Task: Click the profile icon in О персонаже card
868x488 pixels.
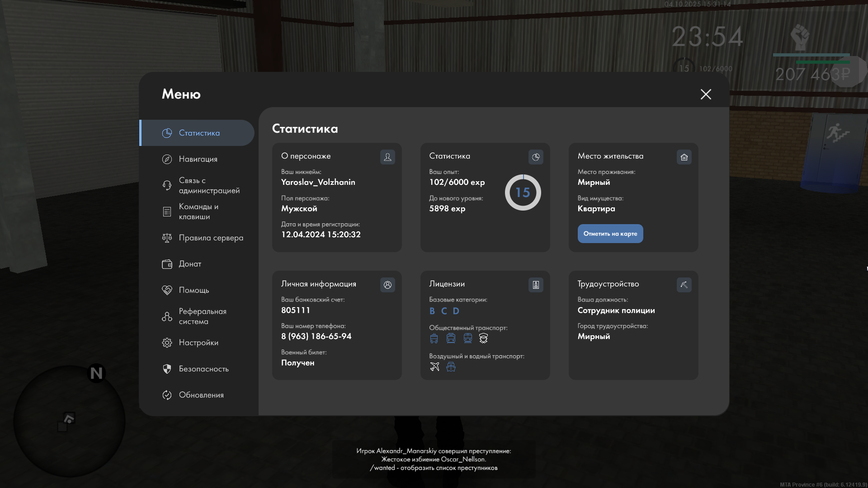Action: click(x=387, y=157)
